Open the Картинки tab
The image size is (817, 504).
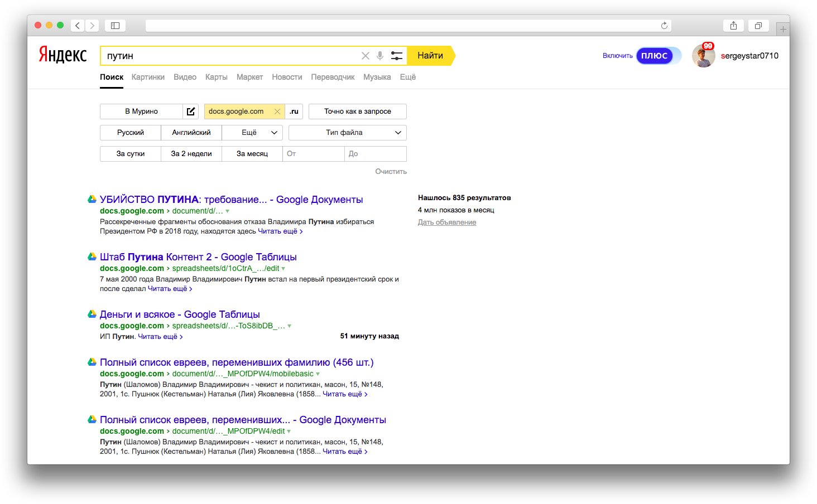tap(148, 77)
